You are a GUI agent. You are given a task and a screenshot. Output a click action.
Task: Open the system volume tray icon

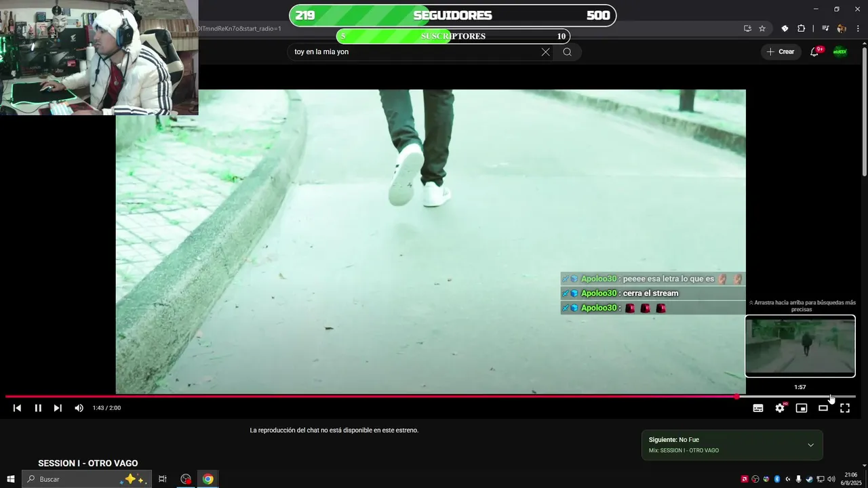(831, 479)
